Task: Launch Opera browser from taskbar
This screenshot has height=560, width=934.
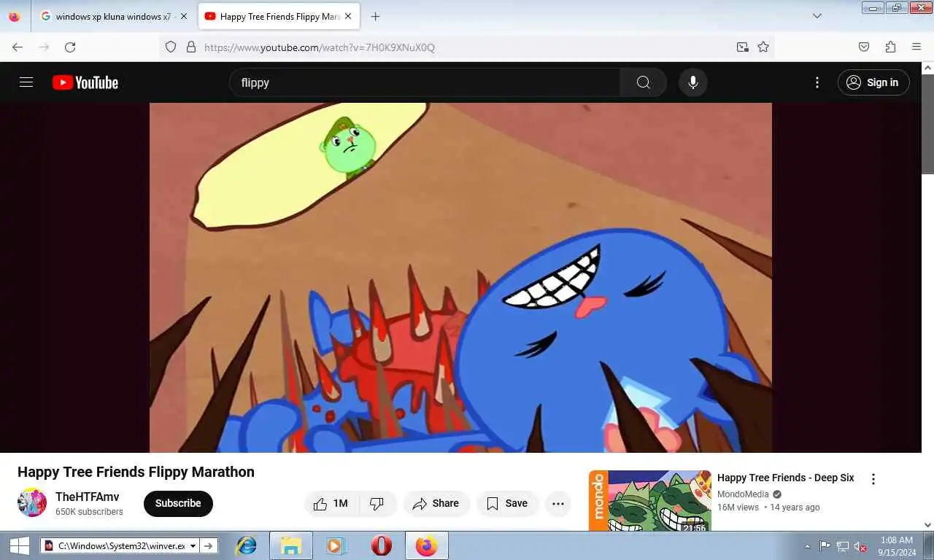Action: point(381,545)
